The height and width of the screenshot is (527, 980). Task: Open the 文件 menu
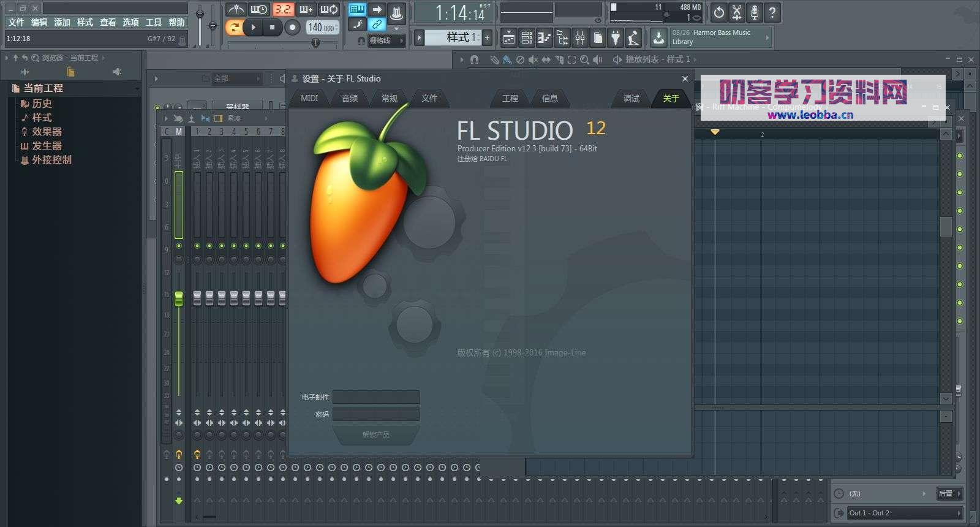pyautogui.click(x=16, y=22)
